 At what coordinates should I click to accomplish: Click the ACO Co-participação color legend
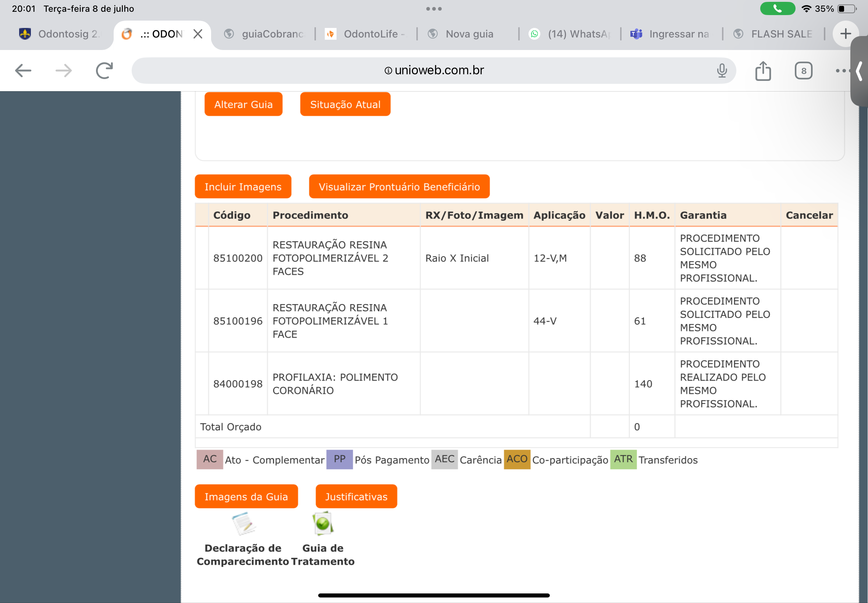tap(517, 460)
